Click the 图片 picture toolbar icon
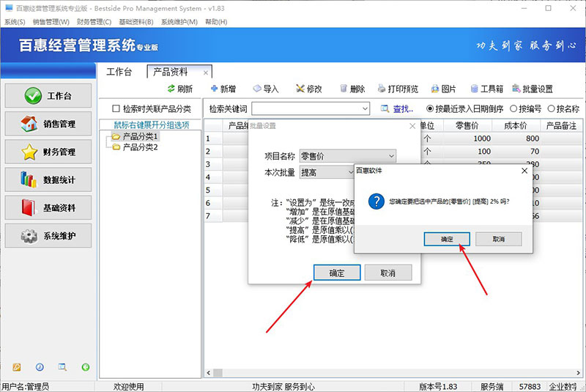This screenshot has width=586, height=392. [435, 89]
